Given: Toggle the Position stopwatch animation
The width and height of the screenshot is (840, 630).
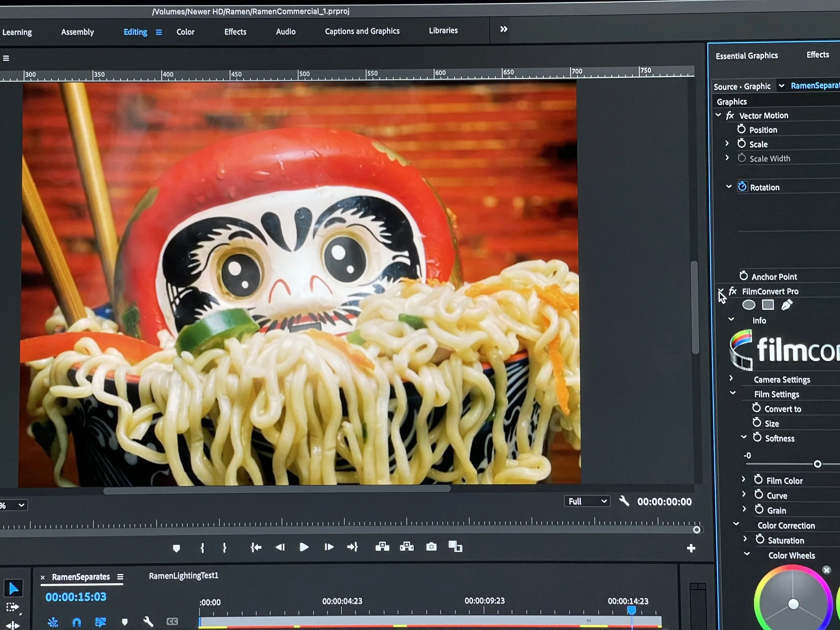Looking at the screenshot, I should click(741, 129).
